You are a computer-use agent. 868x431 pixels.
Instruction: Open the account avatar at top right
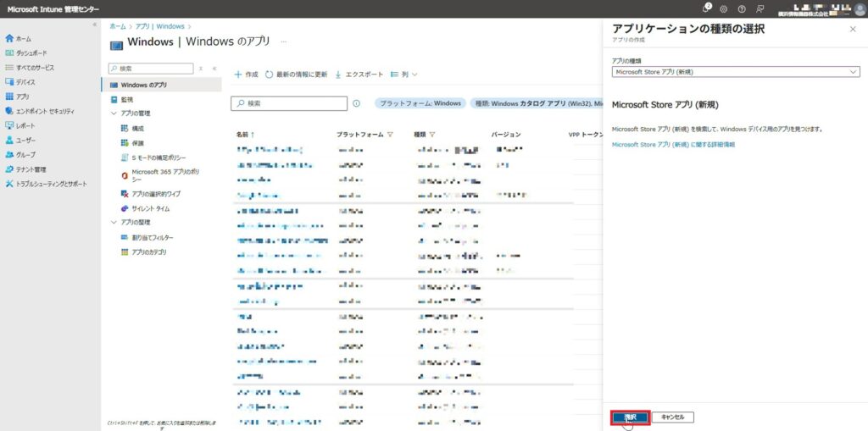[x=860, y=8]
